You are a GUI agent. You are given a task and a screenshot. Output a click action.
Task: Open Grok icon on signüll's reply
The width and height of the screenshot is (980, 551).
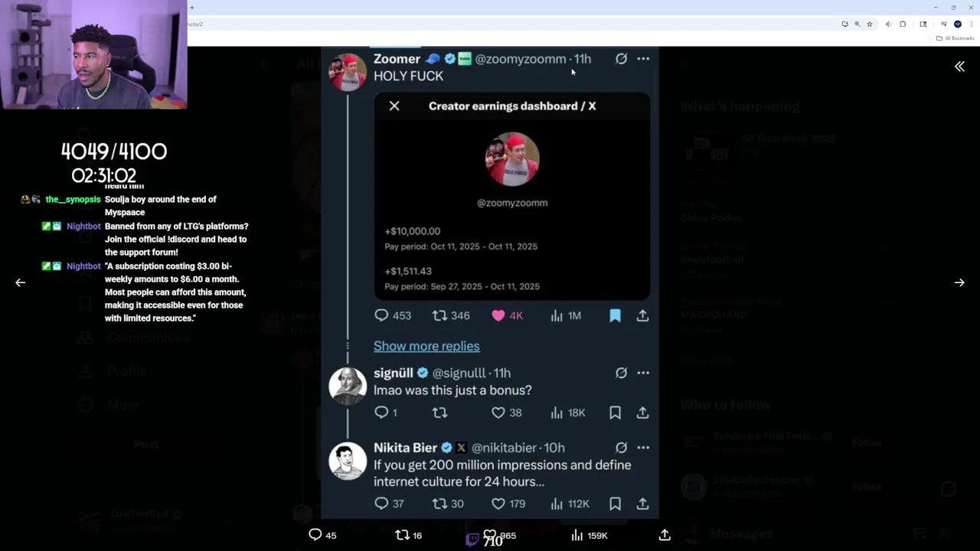point(621,373)
